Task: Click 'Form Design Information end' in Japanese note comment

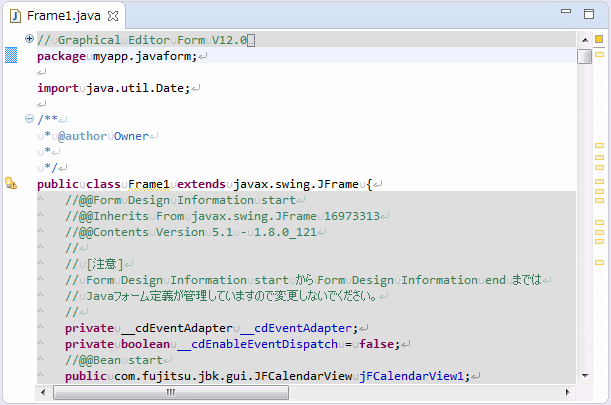Action: click(x=411, y=280)
